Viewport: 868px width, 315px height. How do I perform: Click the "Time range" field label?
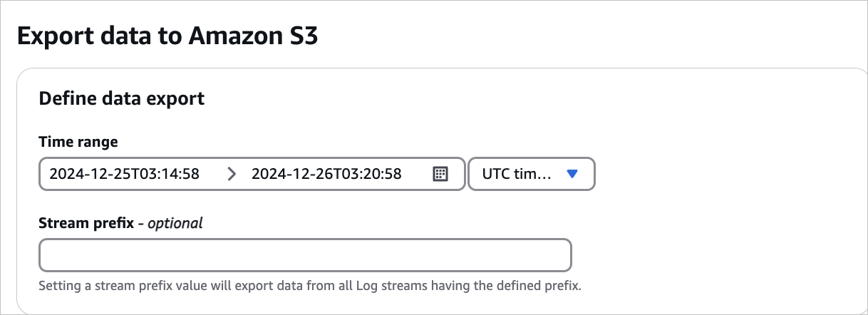tap(78, 142)
